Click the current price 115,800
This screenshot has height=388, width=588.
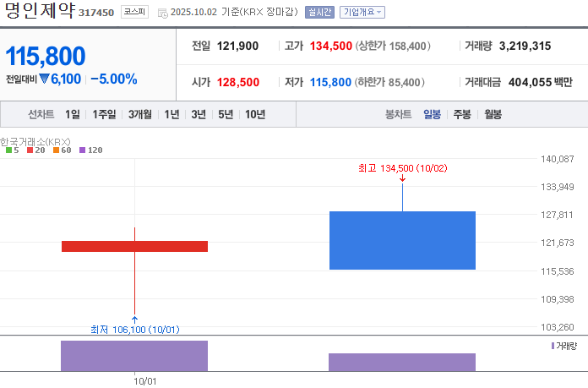[x=46, y=56]
